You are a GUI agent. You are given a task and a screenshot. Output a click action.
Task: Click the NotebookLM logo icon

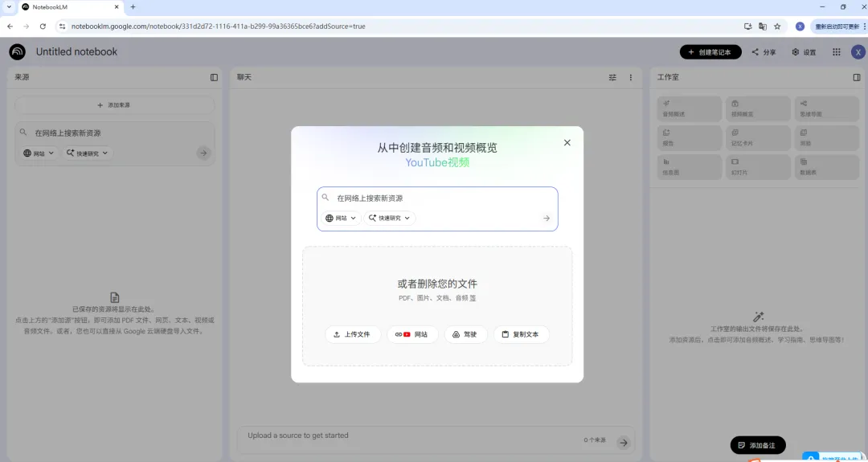tap(17, 52)
